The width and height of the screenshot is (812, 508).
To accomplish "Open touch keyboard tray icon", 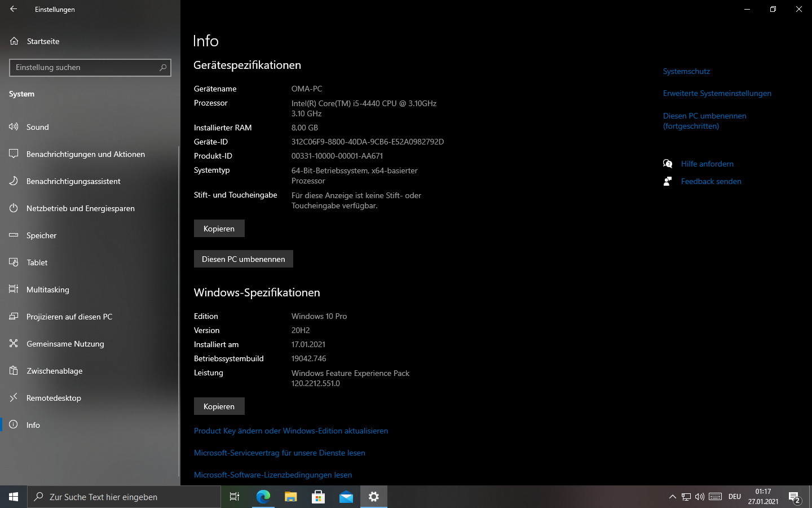I will click(x=716, y=497).
